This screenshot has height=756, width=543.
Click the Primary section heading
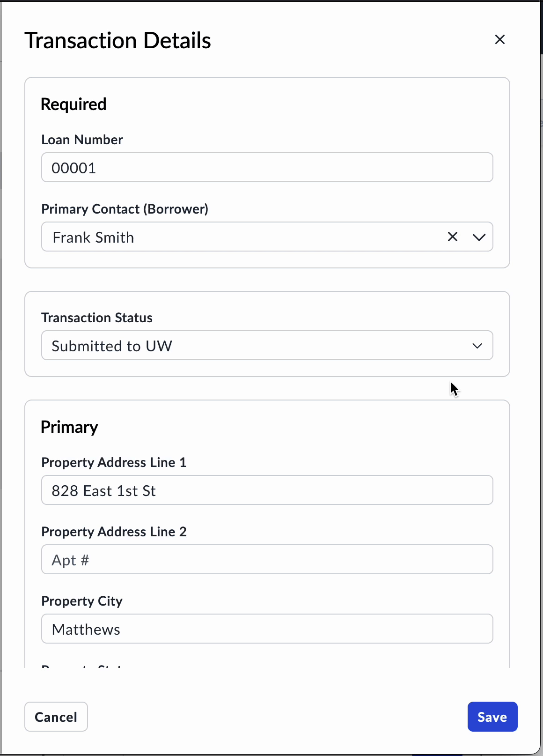coord(69,427)
